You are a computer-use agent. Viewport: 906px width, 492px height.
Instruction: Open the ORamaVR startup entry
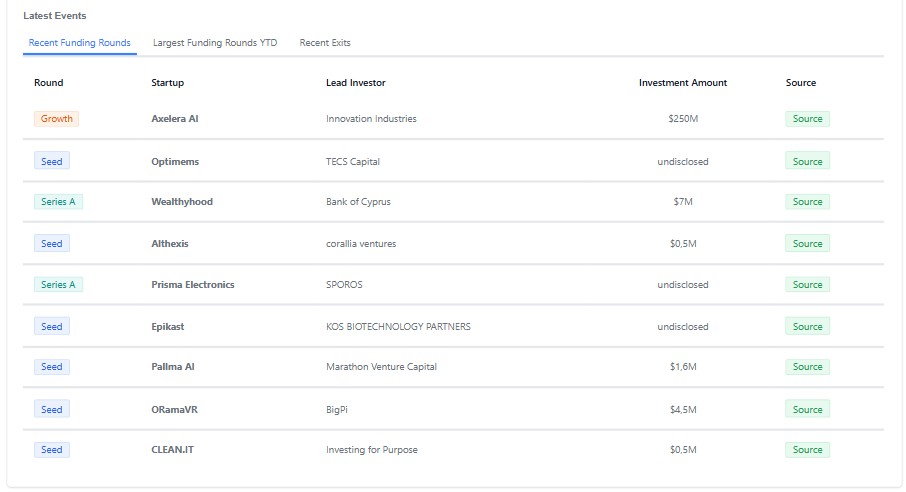pos(177,409)
